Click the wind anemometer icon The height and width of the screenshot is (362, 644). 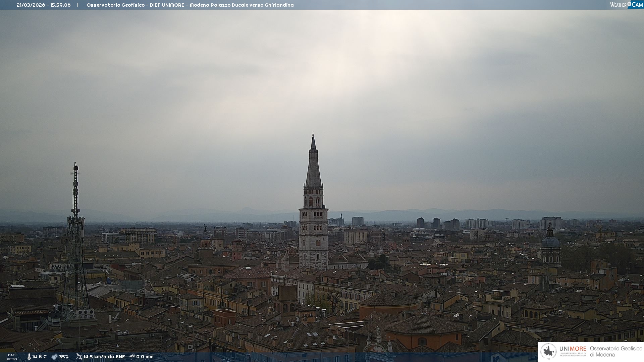79,357
